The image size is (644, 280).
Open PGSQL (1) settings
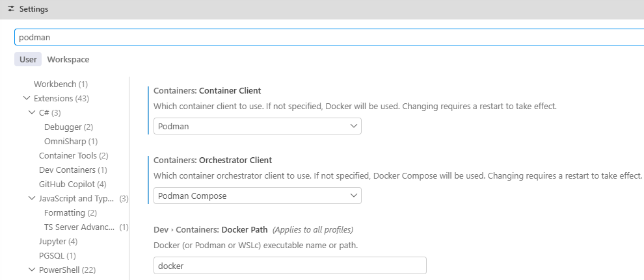pos(57,255)
